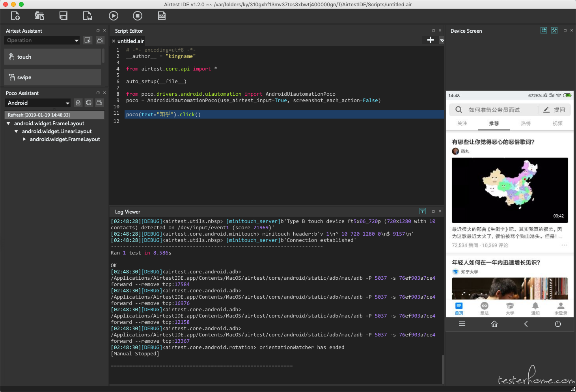Open the question about 迅速增长见识
This screenshot has width=576, height=392.
point(496,262)
